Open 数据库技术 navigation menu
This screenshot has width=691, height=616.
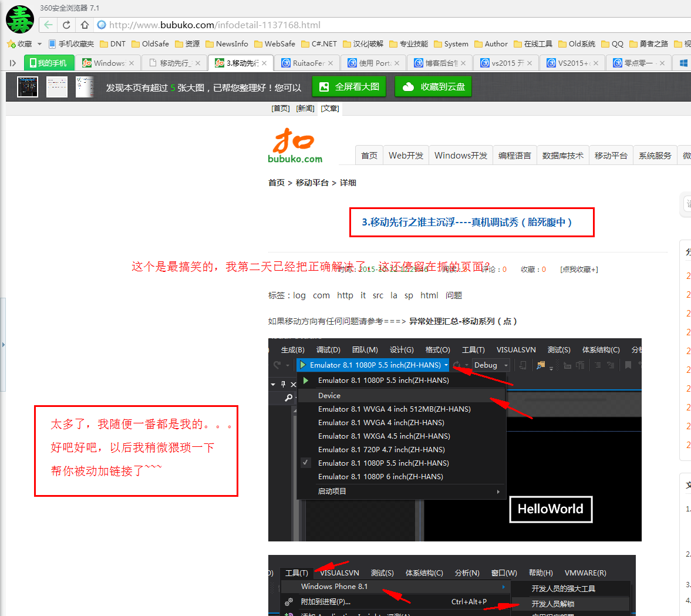(x=563, y=155)
